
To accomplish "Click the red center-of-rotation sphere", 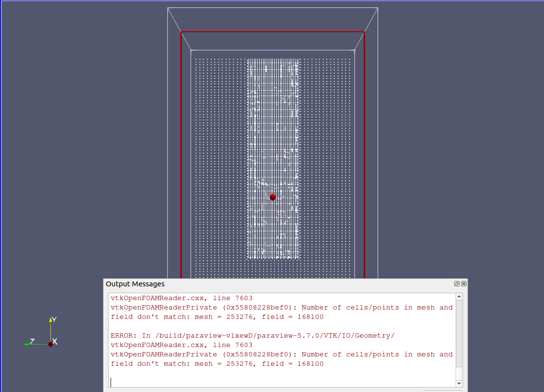I will [272, 197].
